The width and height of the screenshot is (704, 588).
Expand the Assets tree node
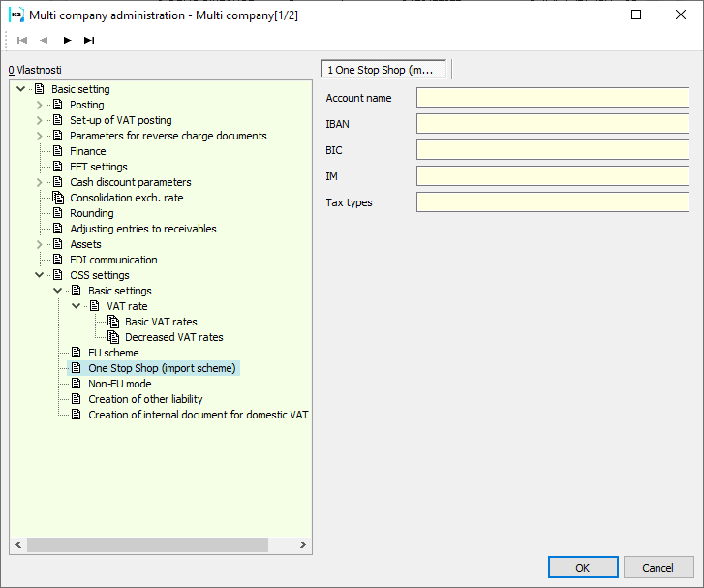coord(40,244)
